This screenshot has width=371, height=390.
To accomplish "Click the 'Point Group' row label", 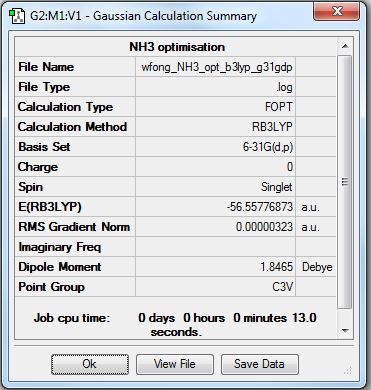I will click(x=52, y=287).
